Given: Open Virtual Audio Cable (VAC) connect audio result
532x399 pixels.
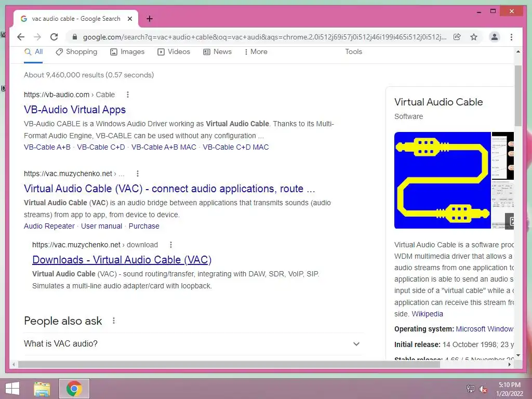Looking at the screenshot, I should click(169, 189).
